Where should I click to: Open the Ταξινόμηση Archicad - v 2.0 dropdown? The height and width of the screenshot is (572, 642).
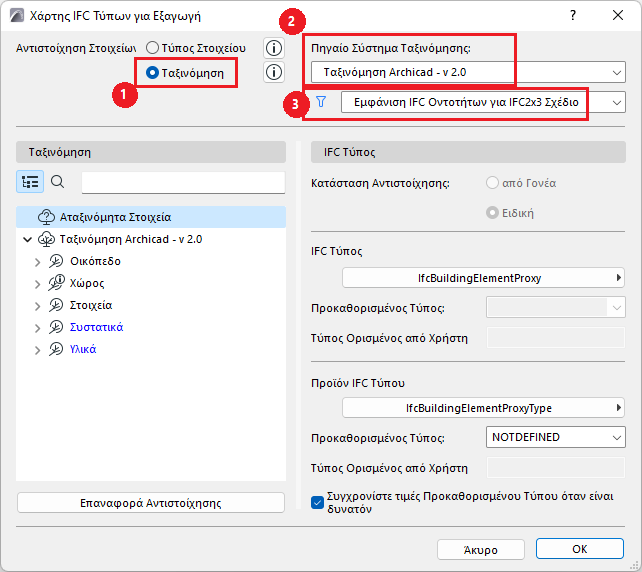click(468, 72)
